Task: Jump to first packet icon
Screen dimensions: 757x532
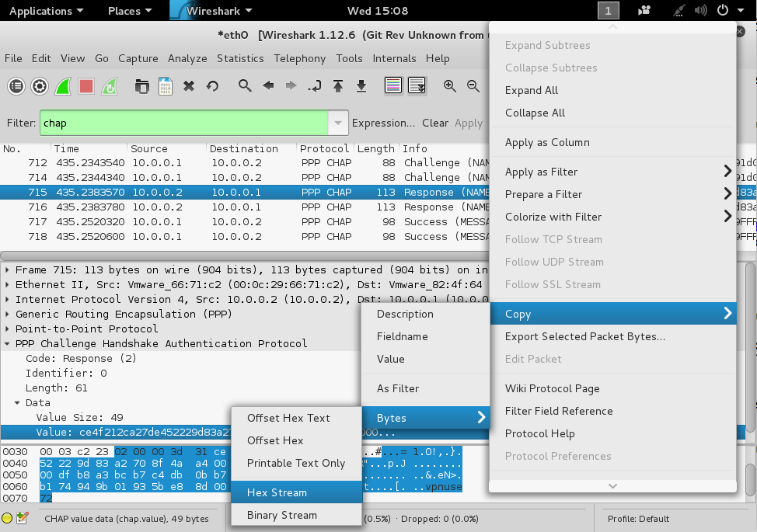Action: [338, 86]
